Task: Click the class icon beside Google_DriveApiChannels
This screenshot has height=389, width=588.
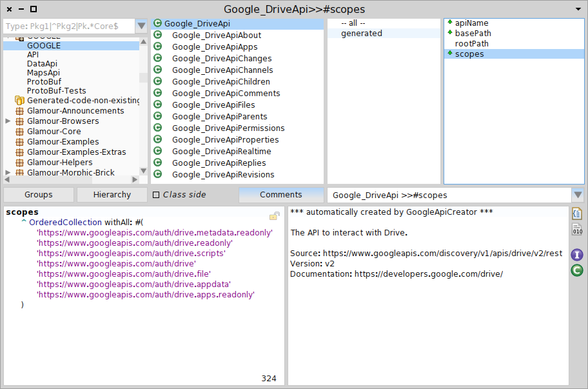Action: 158,70
